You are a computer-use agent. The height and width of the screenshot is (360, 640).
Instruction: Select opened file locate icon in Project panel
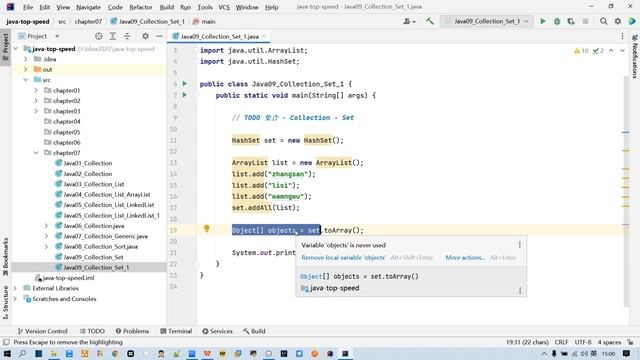click(x=98, y=36)
